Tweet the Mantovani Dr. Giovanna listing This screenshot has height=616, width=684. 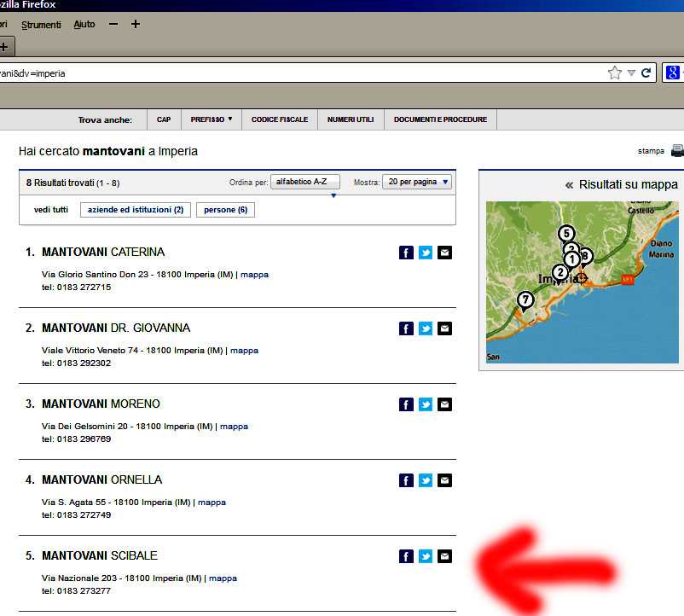click(426, 328)
